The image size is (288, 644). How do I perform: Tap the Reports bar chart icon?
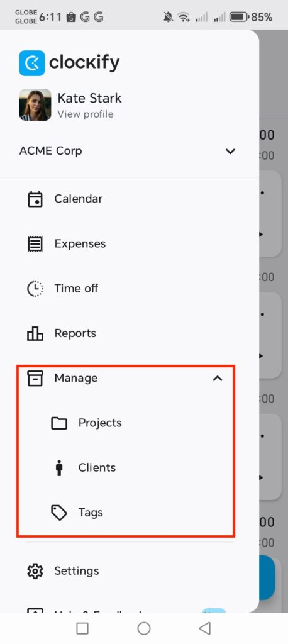[x=35, y=333]
